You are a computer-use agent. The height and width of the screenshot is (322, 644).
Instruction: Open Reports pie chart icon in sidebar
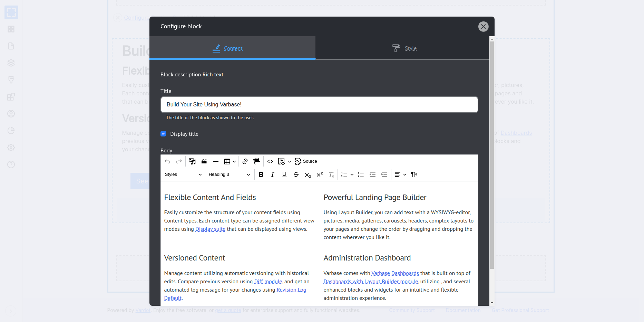pyautogui.click(x=11, y=131)
